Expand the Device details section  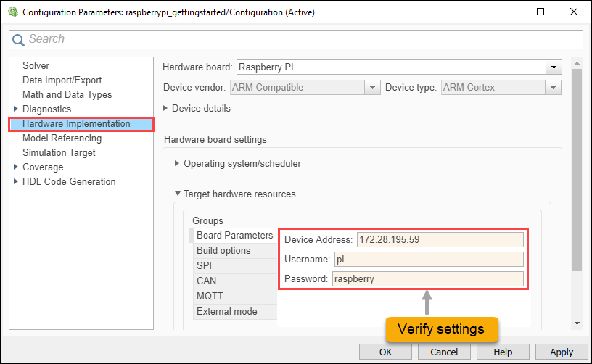pyautogui.click(x=167, y=109)
